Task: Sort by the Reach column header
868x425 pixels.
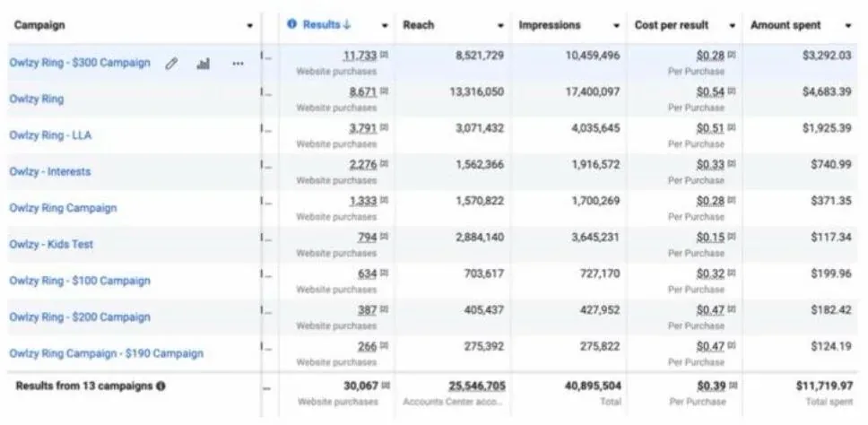Action: (419, 25)
